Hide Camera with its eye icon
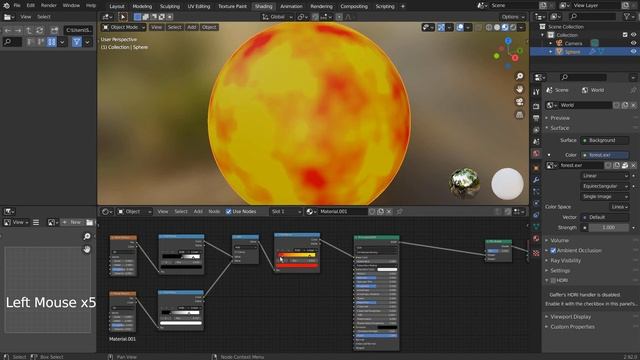The height and width of the screenshot is (360, 640). 633,43
